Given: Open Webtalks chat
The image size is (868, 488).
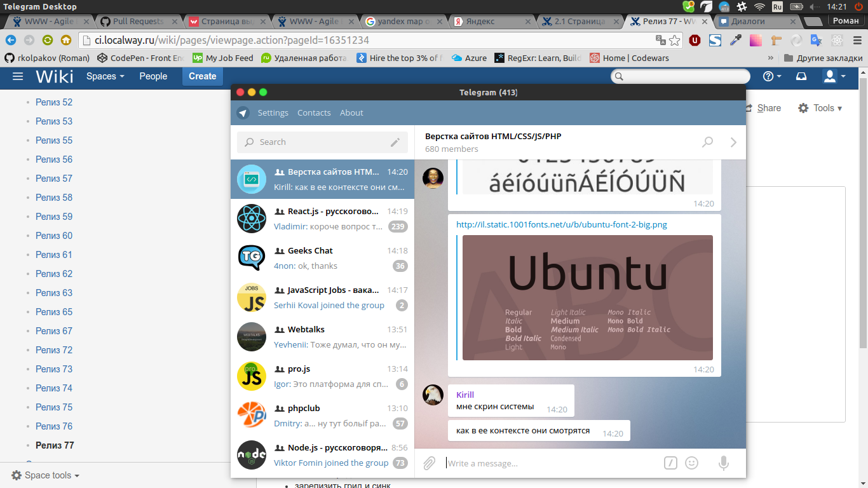Looking at the screenshot, I should (x=322, y=337).
